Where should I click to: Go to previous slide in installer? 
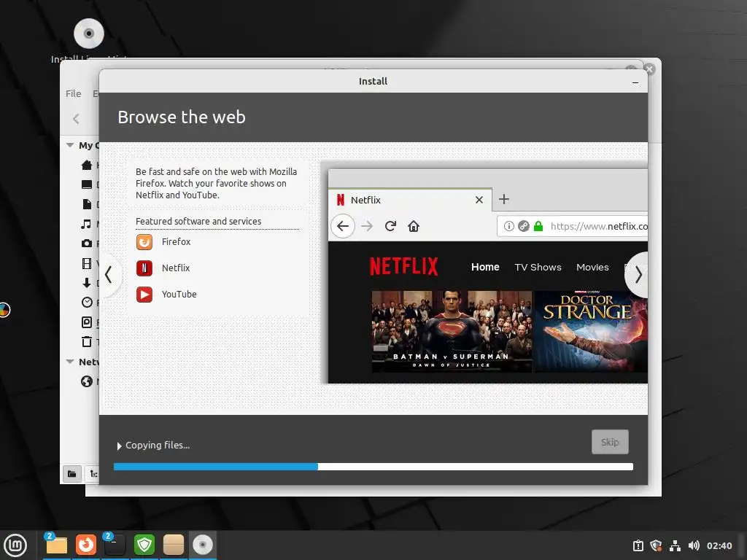pos(109,275)
